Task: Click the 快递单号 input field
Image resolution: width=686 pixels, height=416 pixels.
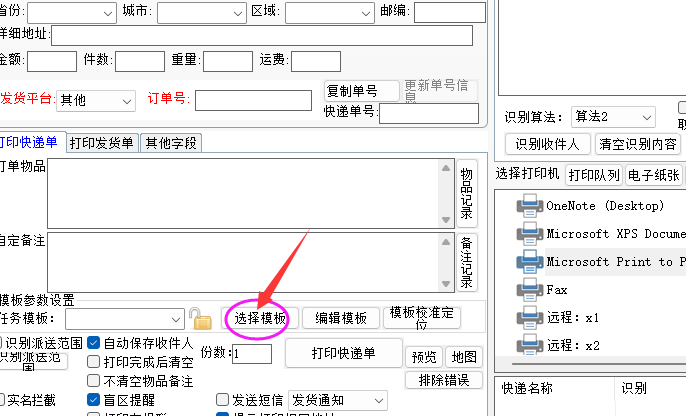Action: [429, 114]
